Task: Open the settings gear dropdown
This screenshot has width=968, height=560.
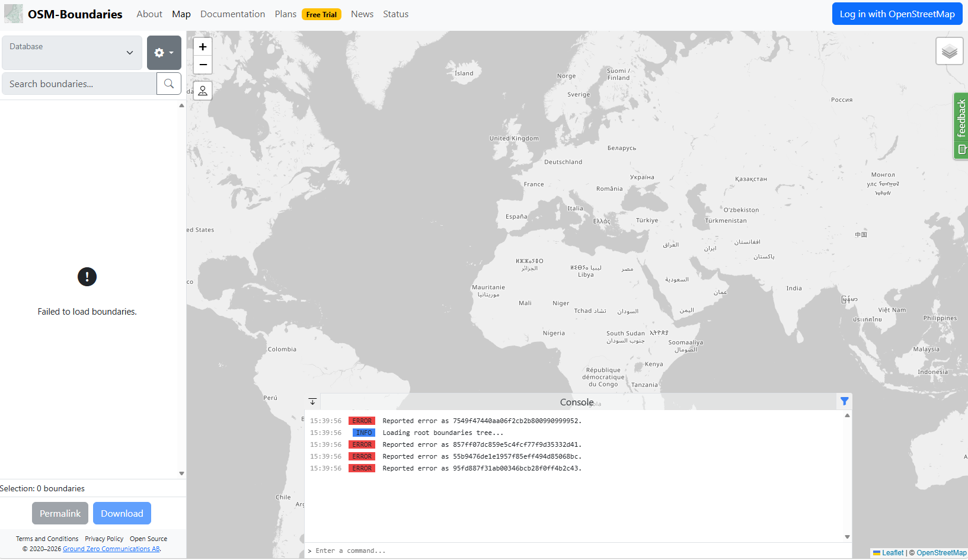Action: tap(164, 53)
